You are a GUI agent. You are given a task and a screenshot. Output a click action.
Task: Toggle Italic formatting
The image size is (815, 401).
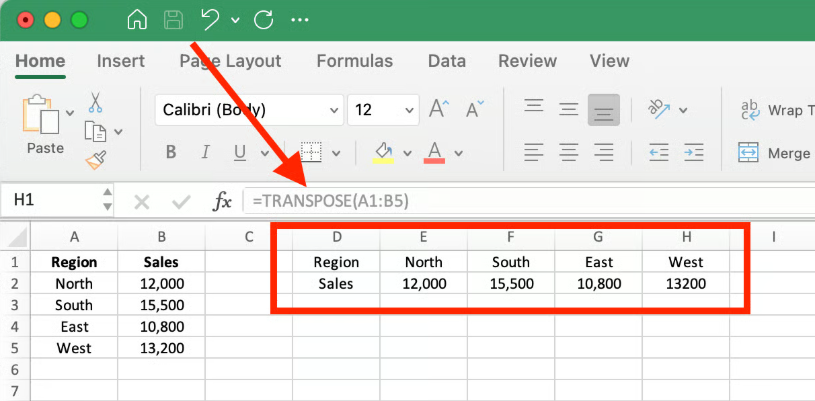205,153
